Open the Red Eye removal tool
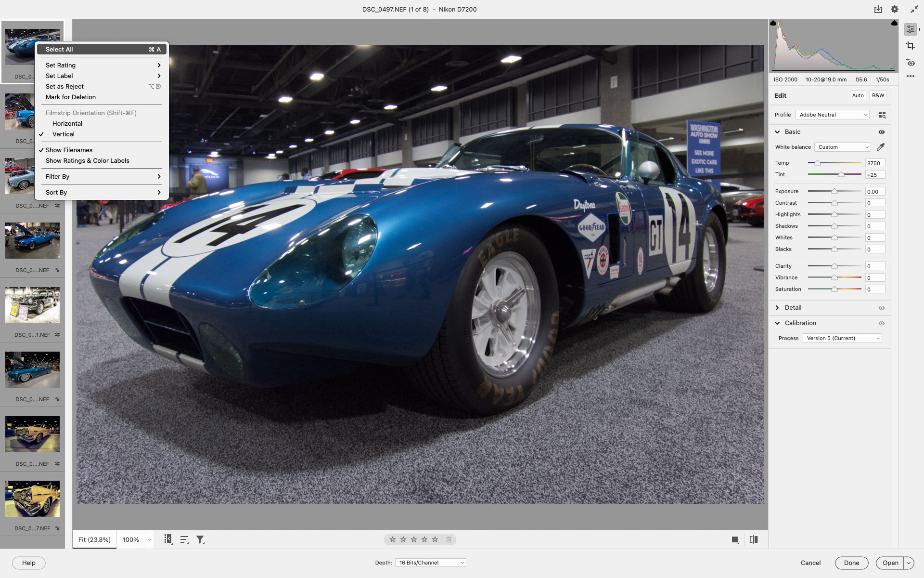Viewport: 924px width, 578px height. [x=911, y=63]
